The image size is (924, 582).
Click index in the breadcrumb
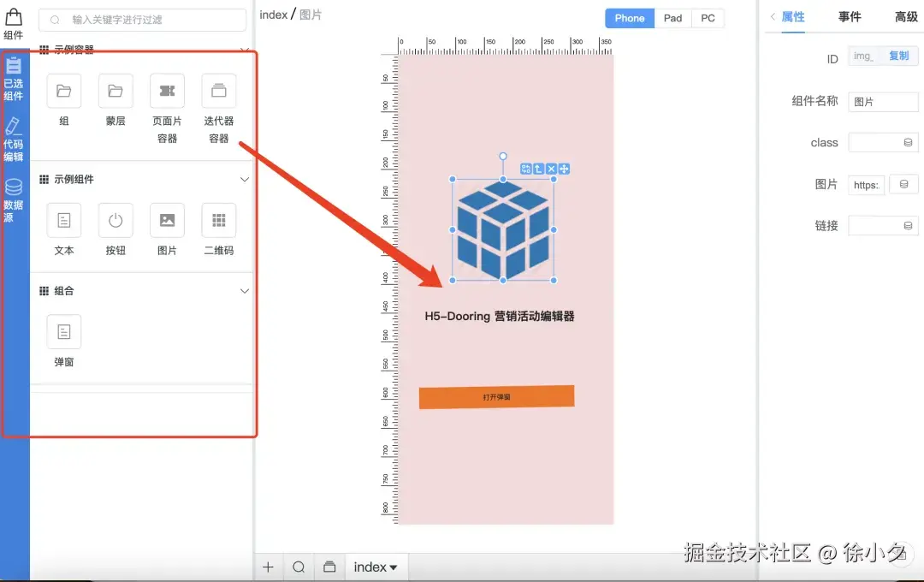point(274,15)
